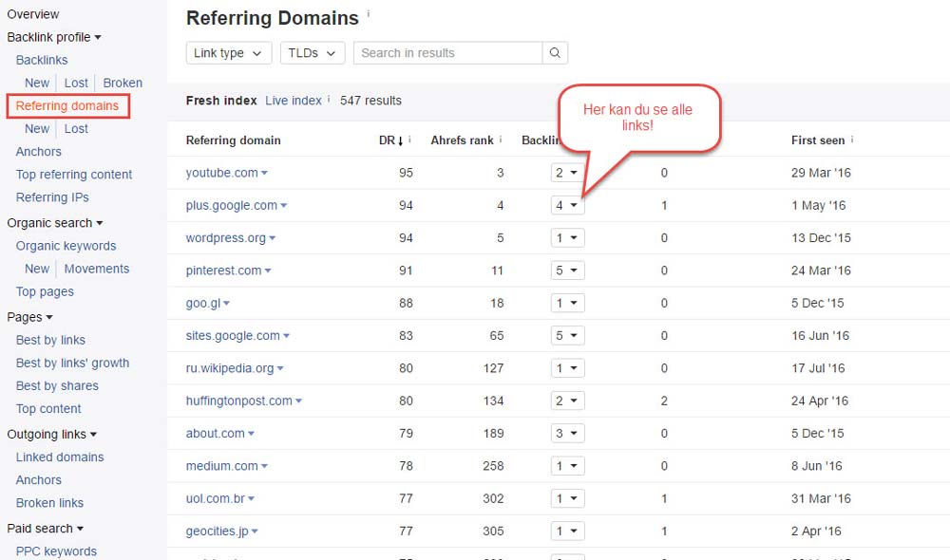Expand backlinks dropdown for huffingtonpost.com row
950x560 pixels.
[568, 401]
